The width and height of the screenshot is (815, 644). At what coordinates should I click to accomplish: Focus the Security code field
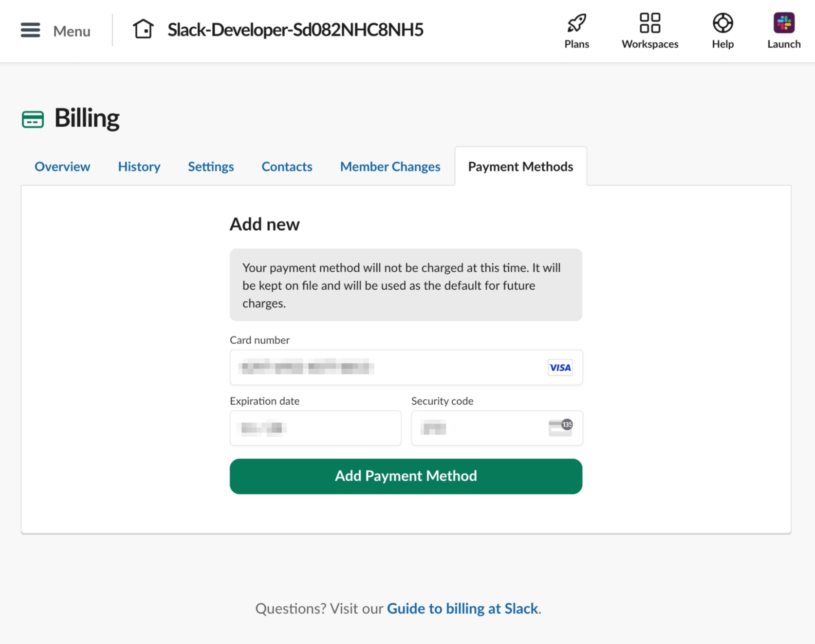coord(497,428)
